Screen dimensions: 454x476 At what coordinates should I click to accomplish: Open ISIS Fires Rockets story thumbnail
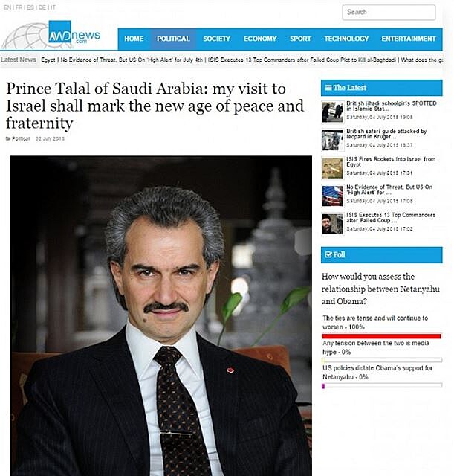(x=332, y=168)
